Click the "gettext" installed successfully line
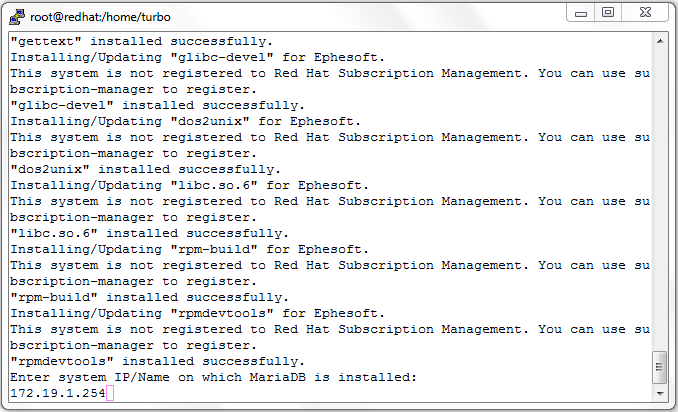Viewport: 678px width, 412px height. point(141,41)
